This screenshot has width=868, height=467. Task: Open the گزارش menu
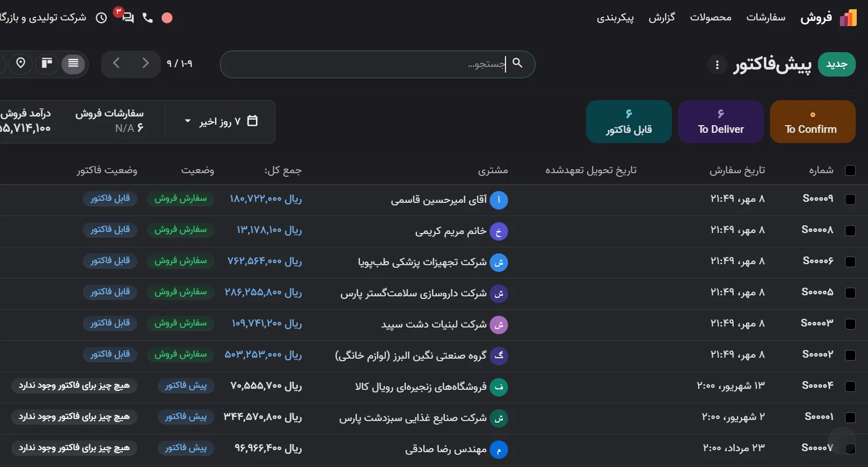[x=662, y=17]
